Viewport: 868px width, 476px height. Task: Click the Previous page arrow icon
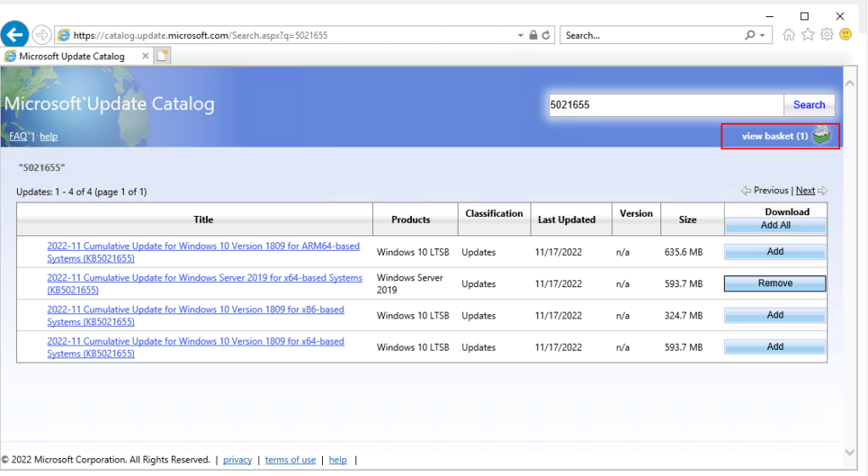746,191
